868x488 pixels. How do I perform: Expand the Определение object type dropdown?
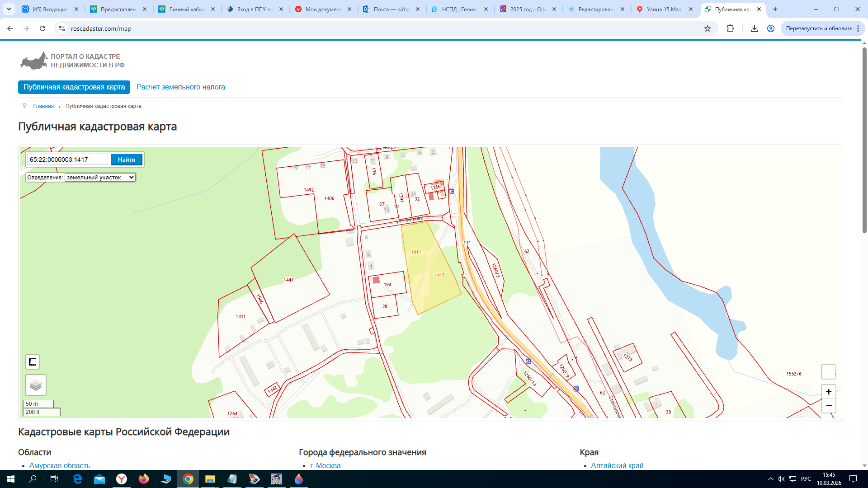pos(100,178)
